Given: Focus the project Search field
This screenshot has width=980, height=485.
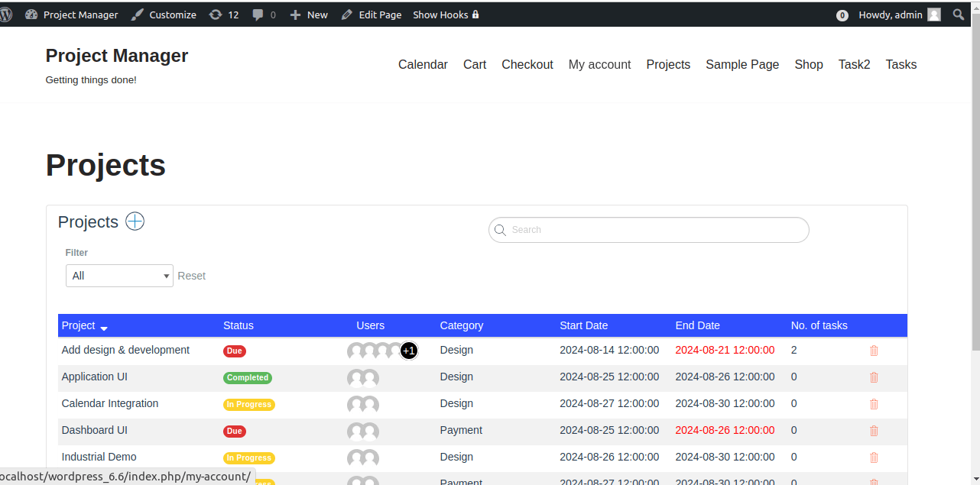Looking at the screenshot, I should [x=648, y=230].
